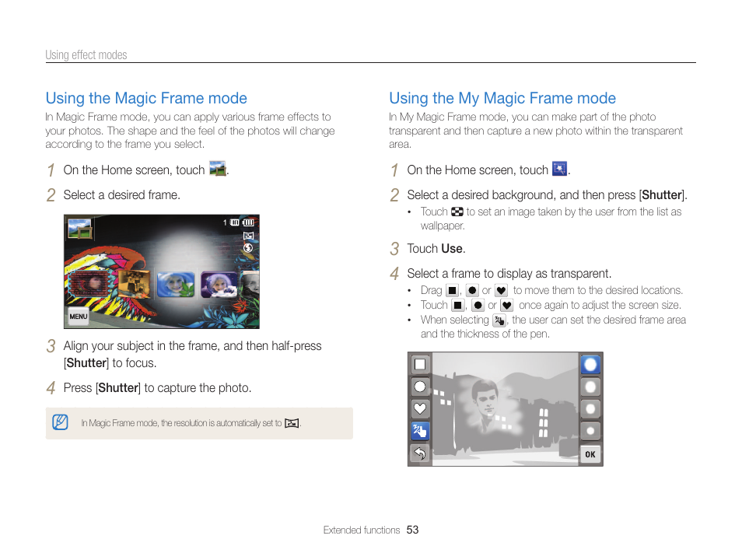Tap the battery indicator on camera screen
The height and width of the screenshot is (560, 742).
click(x=248, y=222)
